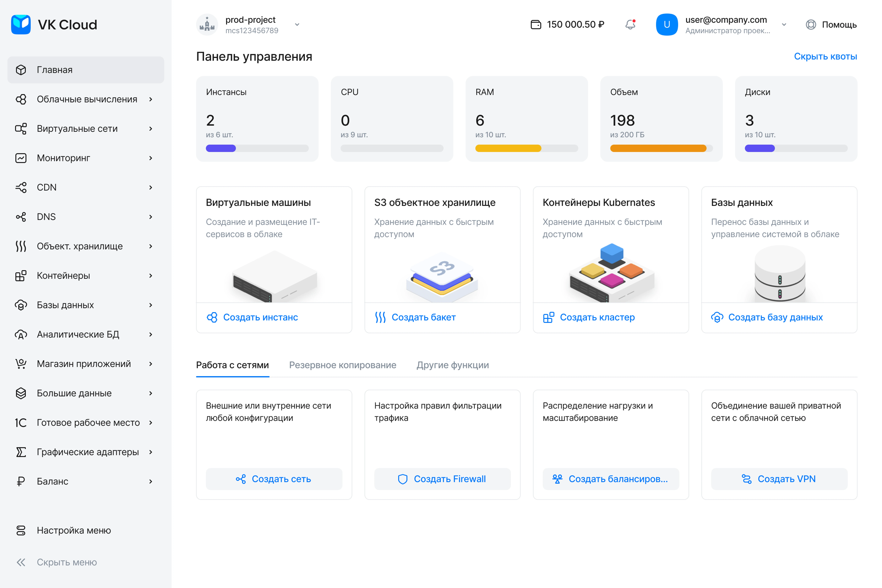Image resolution: width=882 pixels, height=588 pixels.
Task: Click Создать сеть button
Action: point(274,479)
